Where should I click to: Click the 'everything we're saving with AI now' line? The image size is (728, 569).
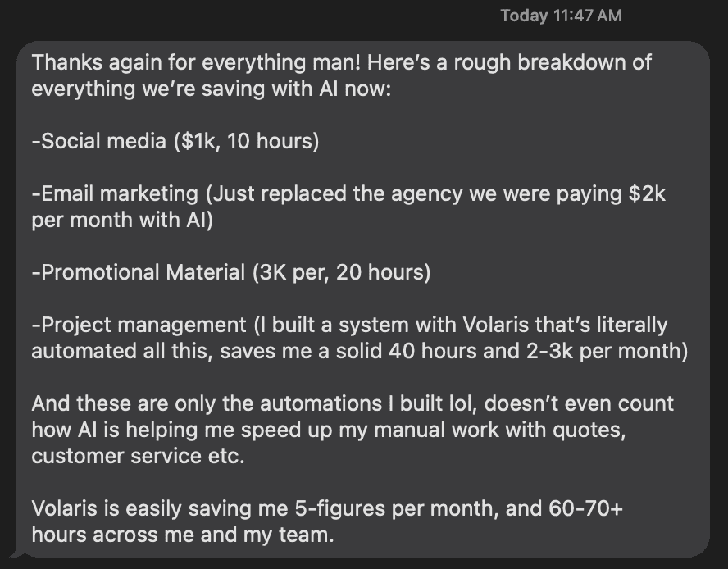coord(212,89)
